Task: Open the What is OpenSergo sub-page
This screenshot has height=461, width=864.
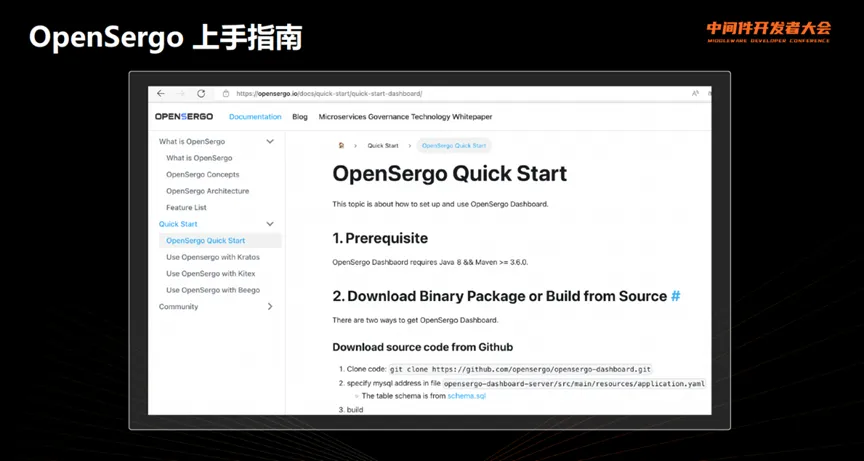Action: tap(199, 158)
